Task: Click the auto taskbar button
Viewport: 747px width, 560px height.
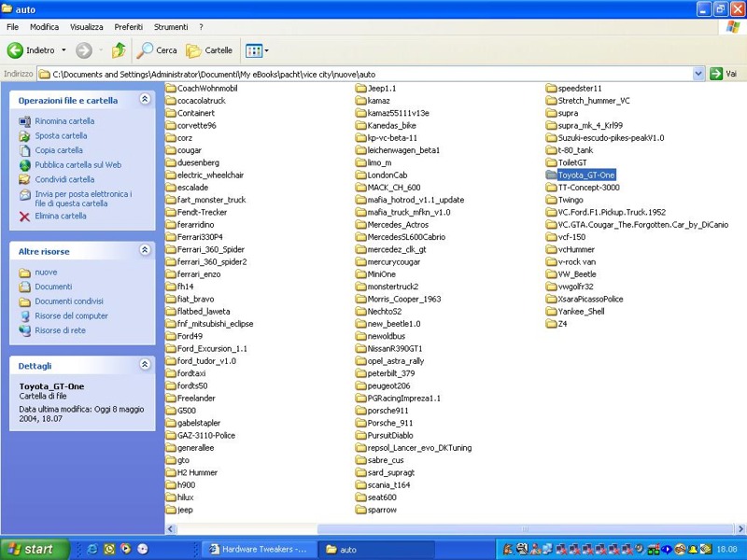Action: pos(376,549)
